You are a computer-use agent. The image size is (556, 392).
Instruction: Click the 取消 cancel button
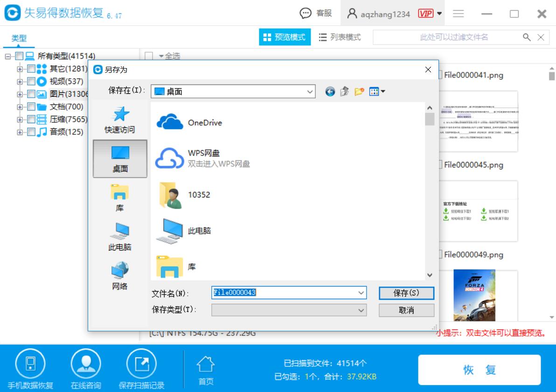(x=406, y=310)
